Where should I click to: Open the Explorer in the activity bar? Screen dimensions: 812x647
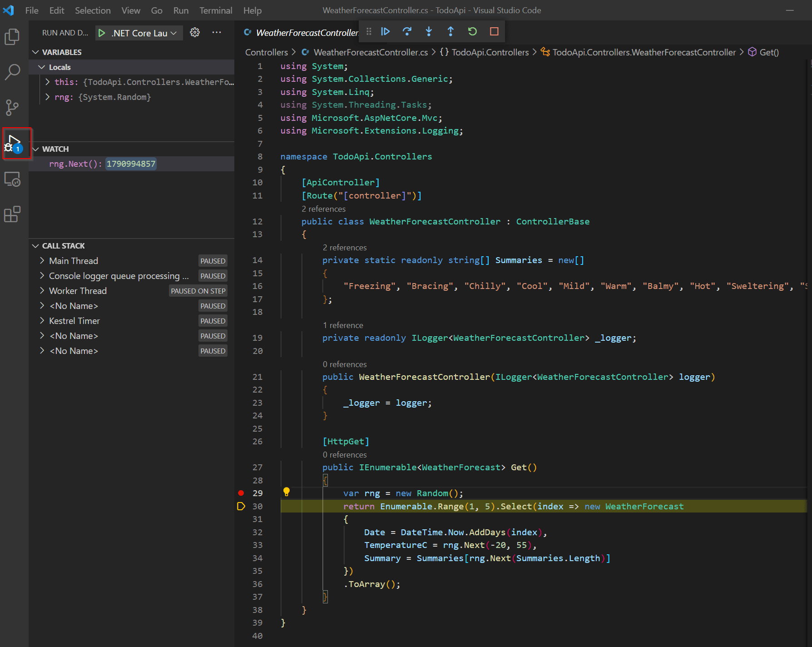[12, 36]
